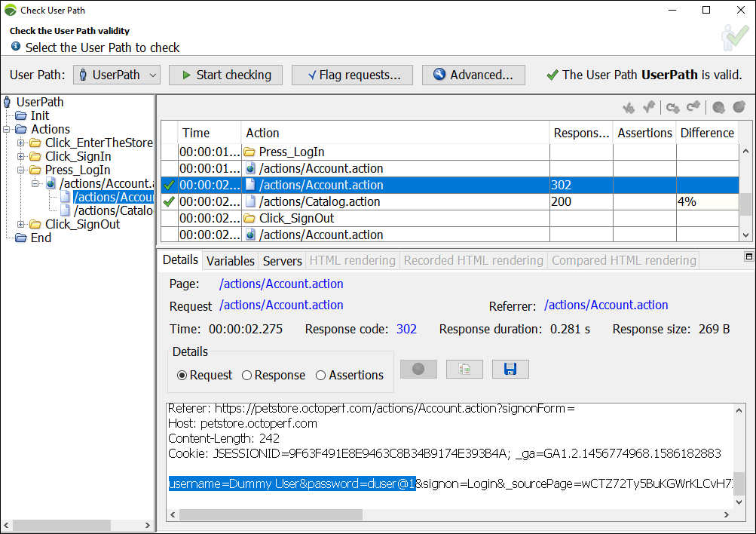This screenshot has height=534, width=756.
Task: Open the User Path dropdown
Action: pos(117,75)
